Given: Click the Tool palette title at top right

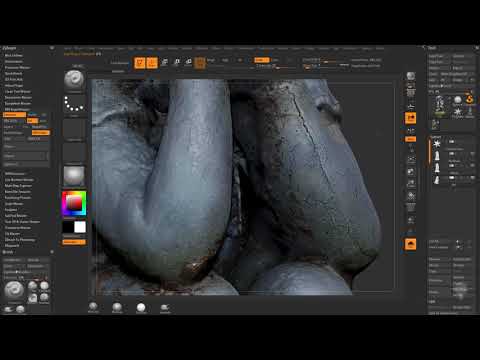Looking at the screenshot, I should pyautogui.click(x=432, y=48).
